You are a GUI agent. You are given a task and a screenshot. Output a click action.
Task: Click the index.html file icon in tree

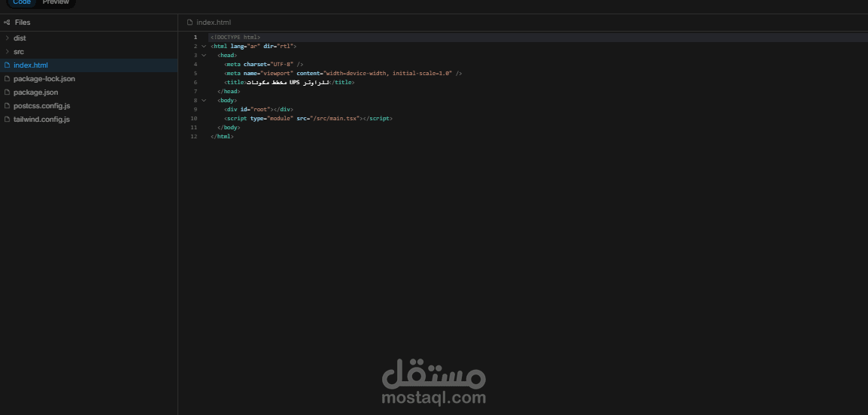pyautogui.click(x=8, y=65)
